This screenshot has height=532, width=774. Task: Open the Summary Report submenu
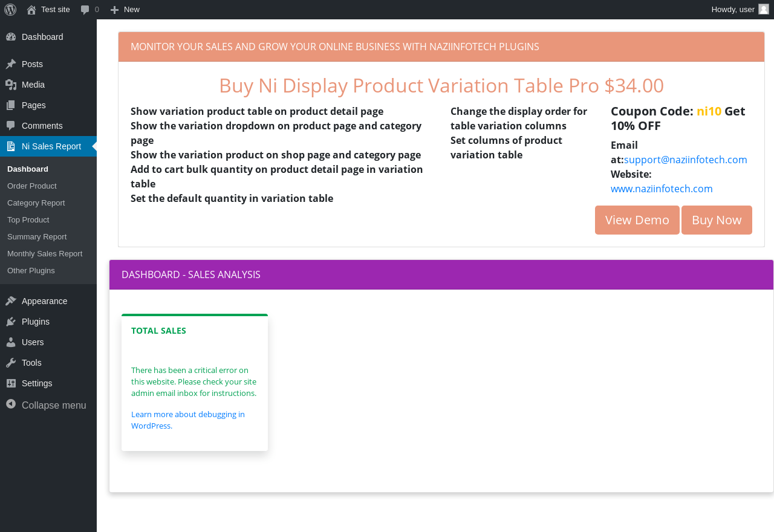click(48, 236)
